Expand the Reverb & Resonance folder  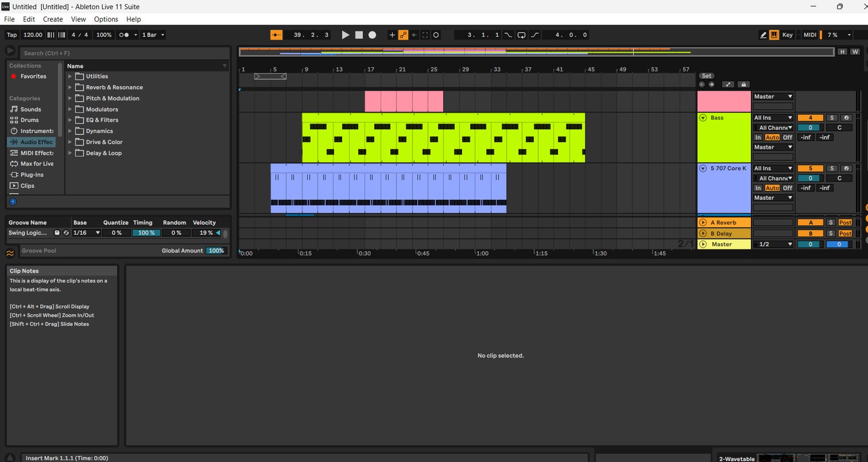coord(70,87)
